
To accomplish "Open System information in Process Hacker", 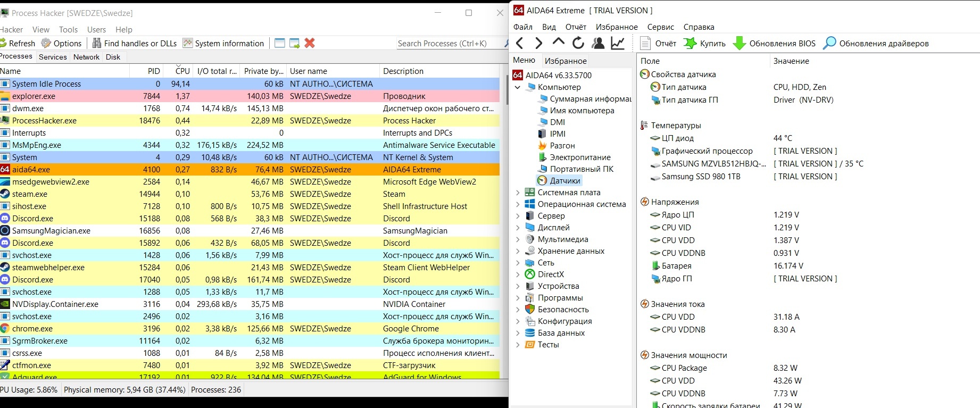I will point(223,44).
